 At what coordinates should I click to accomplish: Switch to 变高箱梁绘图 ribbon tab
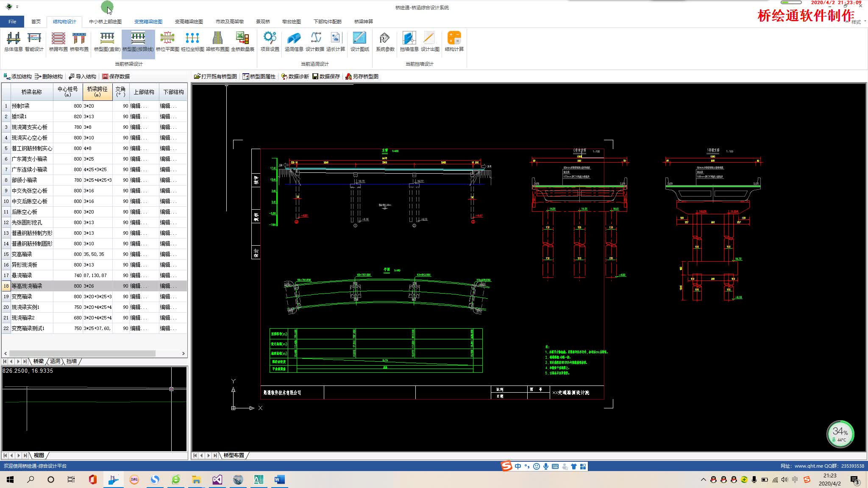(x=189, y=22)
